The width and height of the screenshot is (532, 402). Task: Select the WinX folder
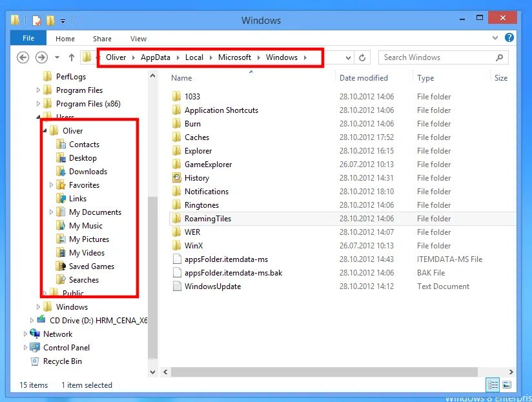point(194,246)
